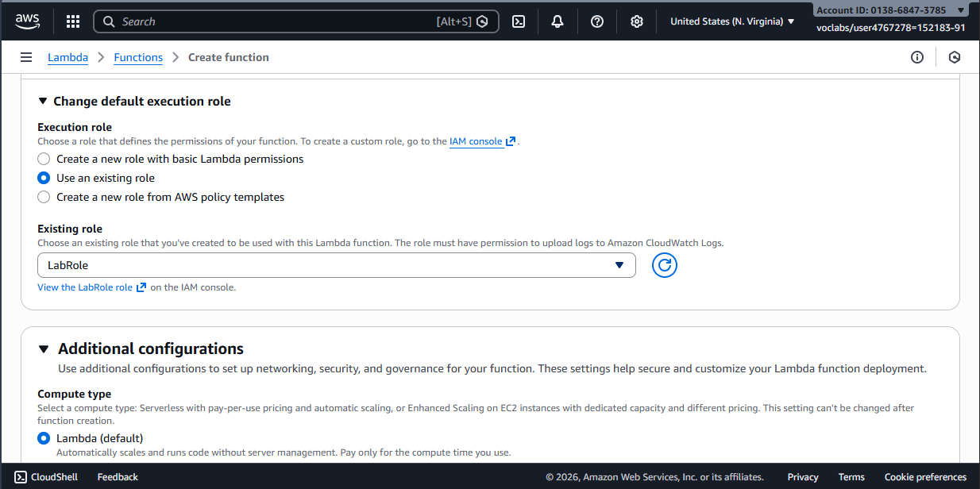
Task: Open the info panel icon
Action: pos(917,57)
